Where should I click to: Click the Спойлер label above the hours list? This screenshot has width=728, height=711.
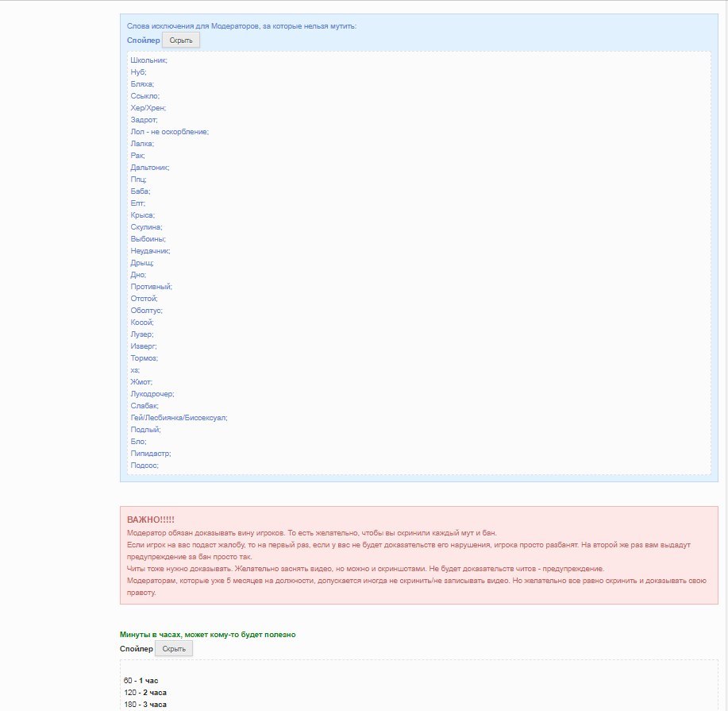[x=136, y=649]
